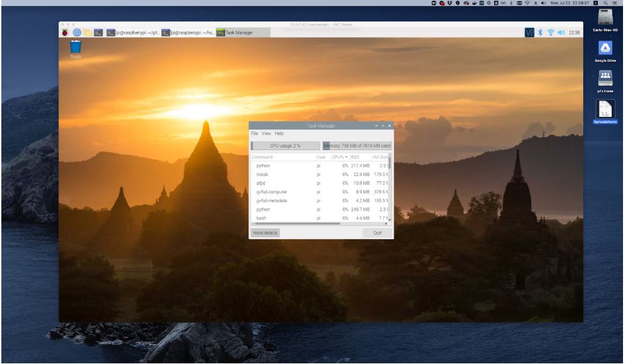
Task: Open the Pi WiFi network menu
Action: (551, 33)
